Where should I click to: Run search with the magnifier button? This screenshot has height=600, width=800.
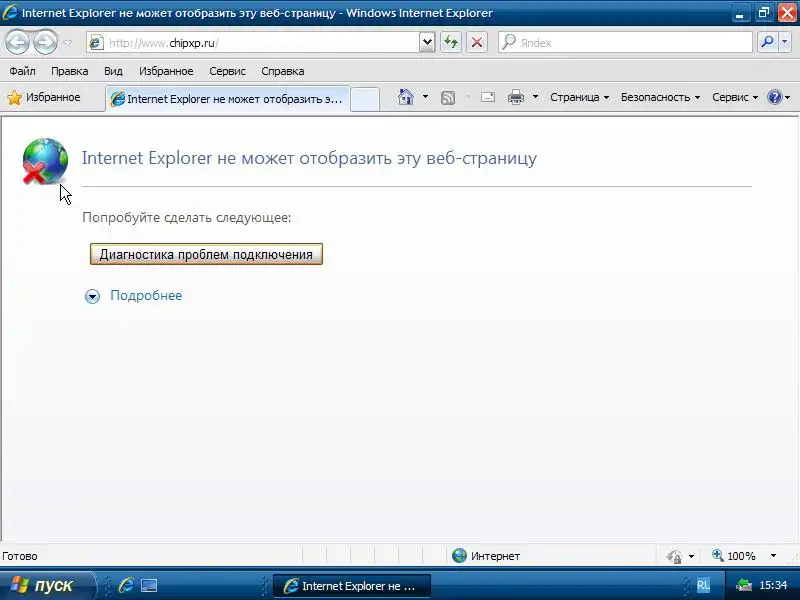click(767, 42)
